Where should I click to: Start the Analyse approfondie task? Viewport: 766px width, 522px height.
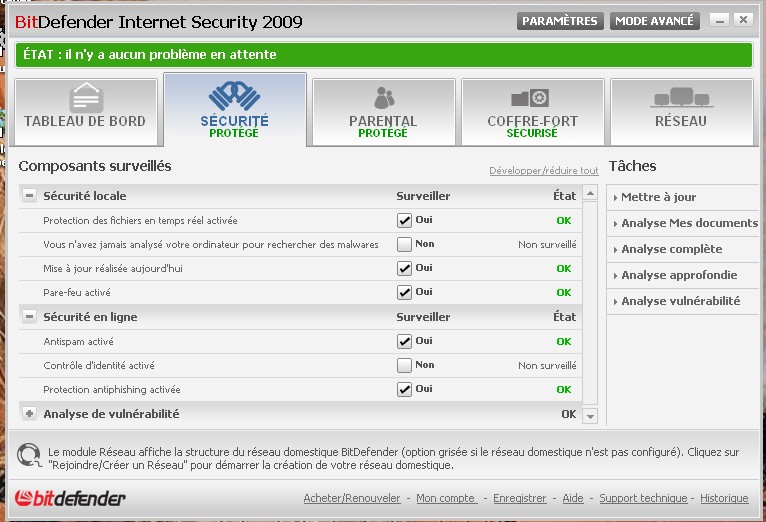tap(679, 275)
